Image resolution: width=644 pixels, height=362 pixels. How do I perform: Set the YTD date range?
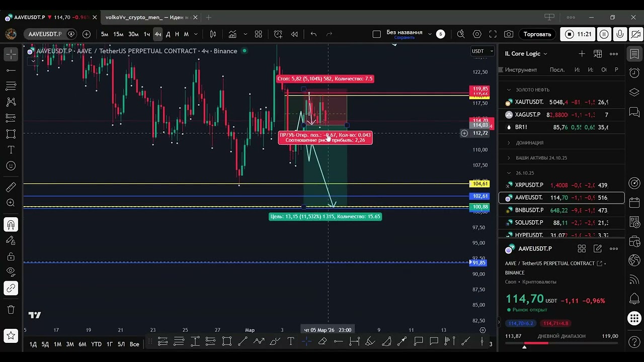click(96, 344)
